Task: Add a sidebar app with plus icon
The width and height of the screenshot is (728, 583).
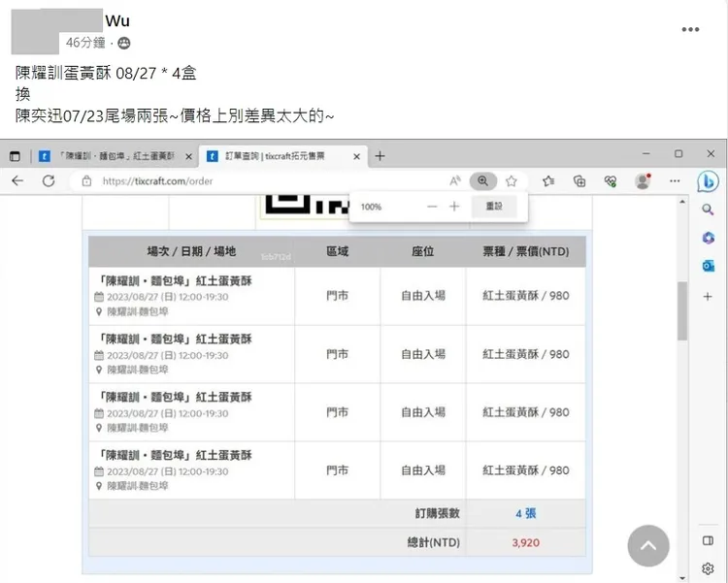Action: 708,297
